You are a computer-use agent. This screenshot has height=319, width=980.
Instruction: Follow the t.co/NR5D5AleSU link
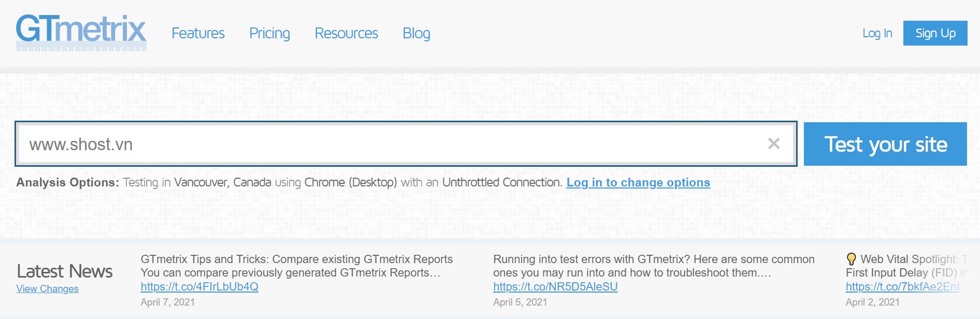555,286
